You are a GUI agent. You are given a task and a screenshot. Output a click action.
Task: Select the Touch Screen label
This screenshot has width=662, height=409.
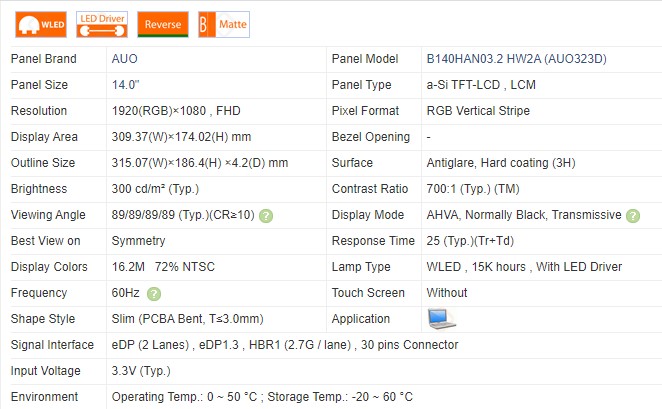[368, 293]
